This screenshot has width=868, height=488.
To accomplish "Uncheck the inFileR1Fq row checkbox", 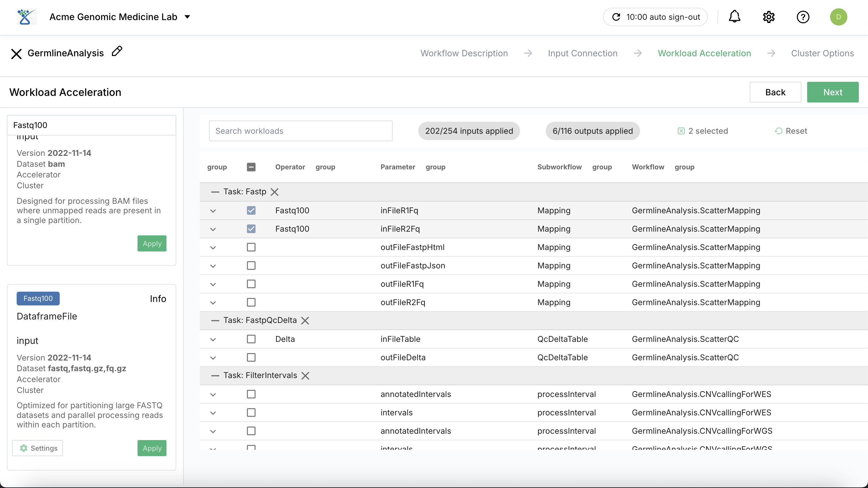I will pos(251,211).
